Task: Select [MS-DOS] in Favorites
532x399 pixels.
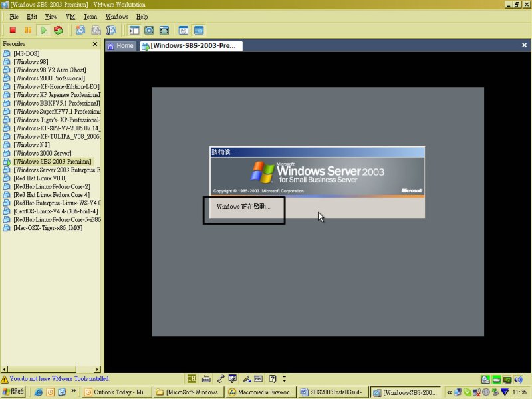Action: [27, 53]
